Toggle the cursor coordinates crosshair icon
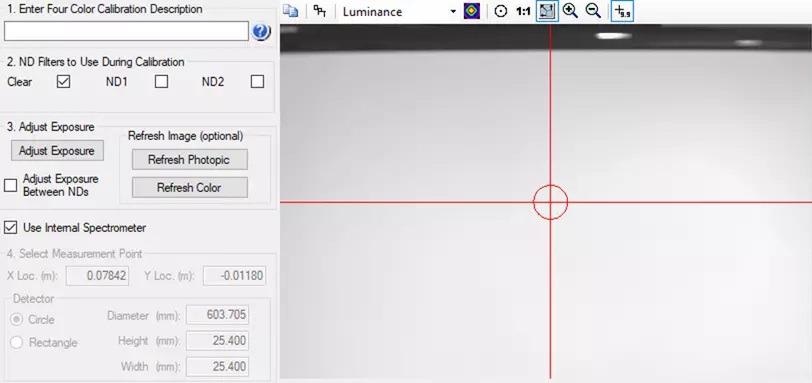The image size is (812, 383). pos(622,11)
